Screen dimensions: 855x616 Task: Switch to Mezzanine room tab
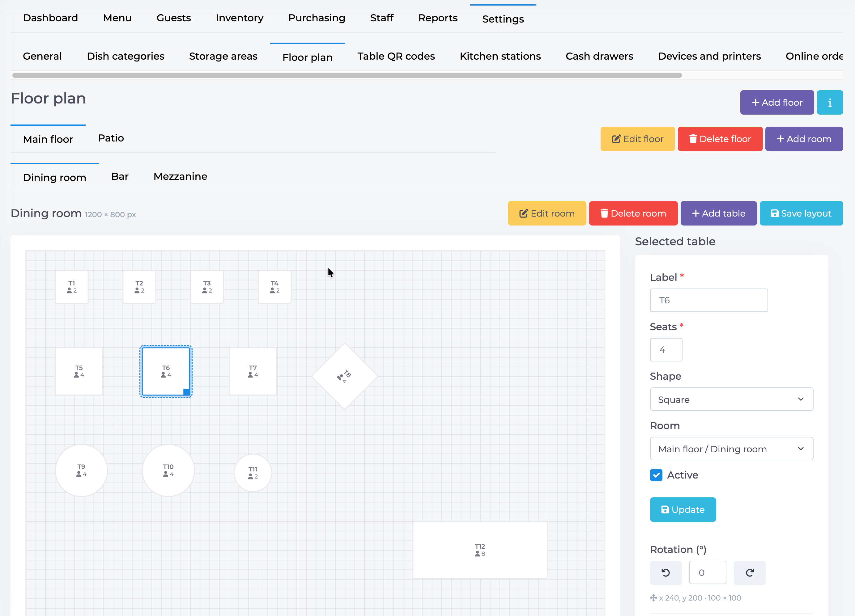tap(180, 176)
